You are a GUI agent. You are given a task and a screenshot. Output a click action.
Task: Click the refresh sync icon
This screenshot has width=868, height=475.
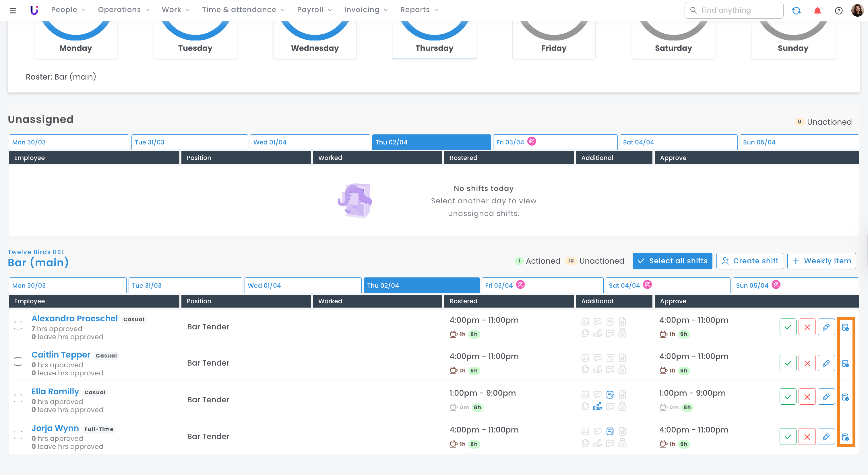click(796, 10)
